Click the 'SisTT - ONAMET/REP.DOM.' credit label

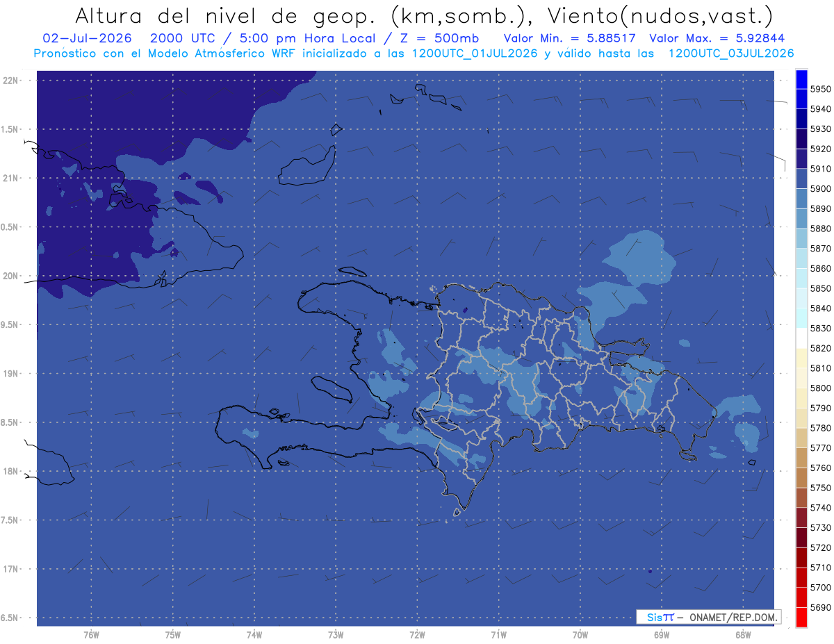pyautogui.click(x=708, y=617)
